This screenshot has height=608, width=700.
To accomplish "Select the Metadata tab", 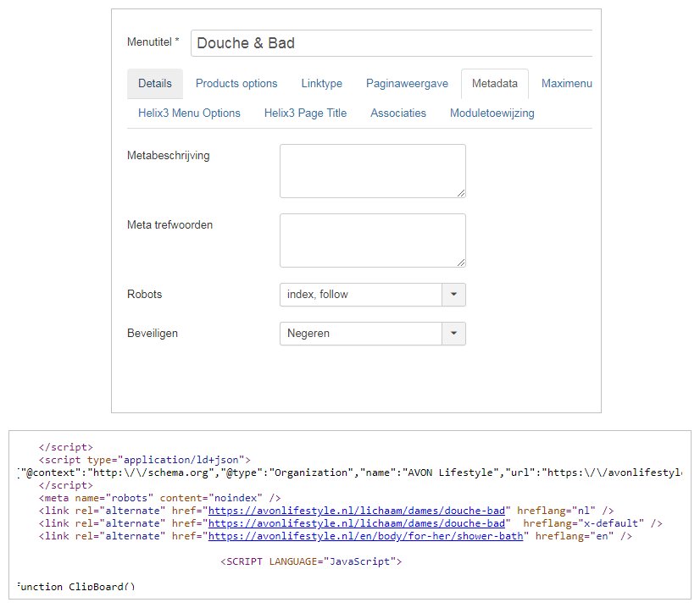I will pyautogui.click(x=495, y=84).
